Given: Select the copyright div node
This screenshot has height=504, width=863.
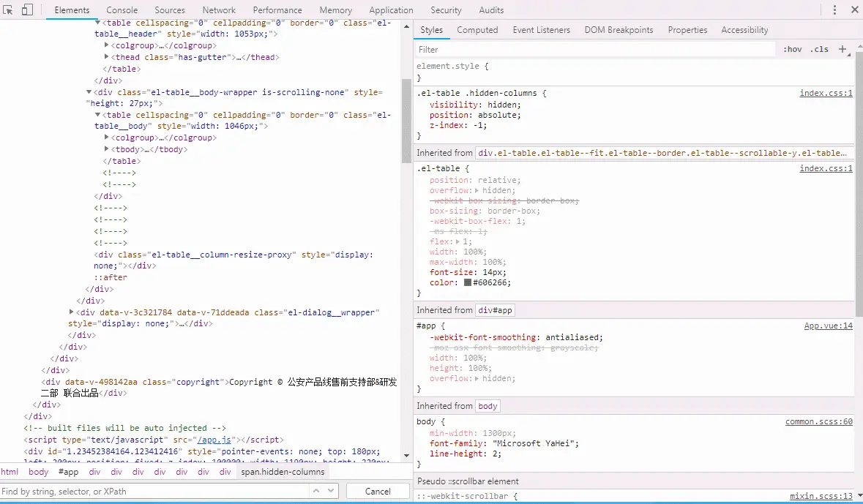Looking at the screenshot, I should (219, 388).
